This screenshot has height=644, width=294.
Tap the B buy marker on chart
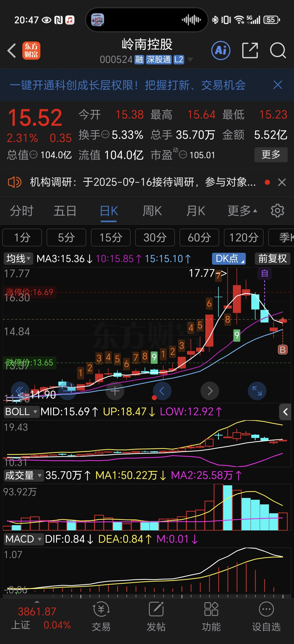[283, 350]
